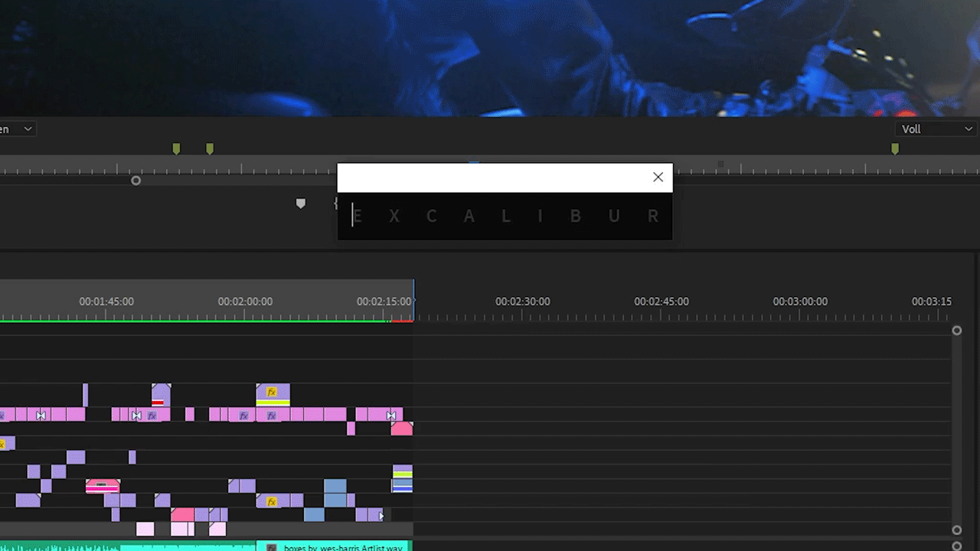Click the blue timeline playhead at 00:02:15:00

pos(413,300)
